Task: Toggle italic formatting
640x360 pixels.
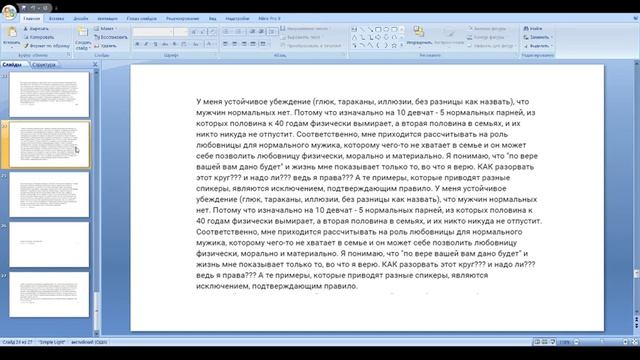Action: (x=146, y=44)
